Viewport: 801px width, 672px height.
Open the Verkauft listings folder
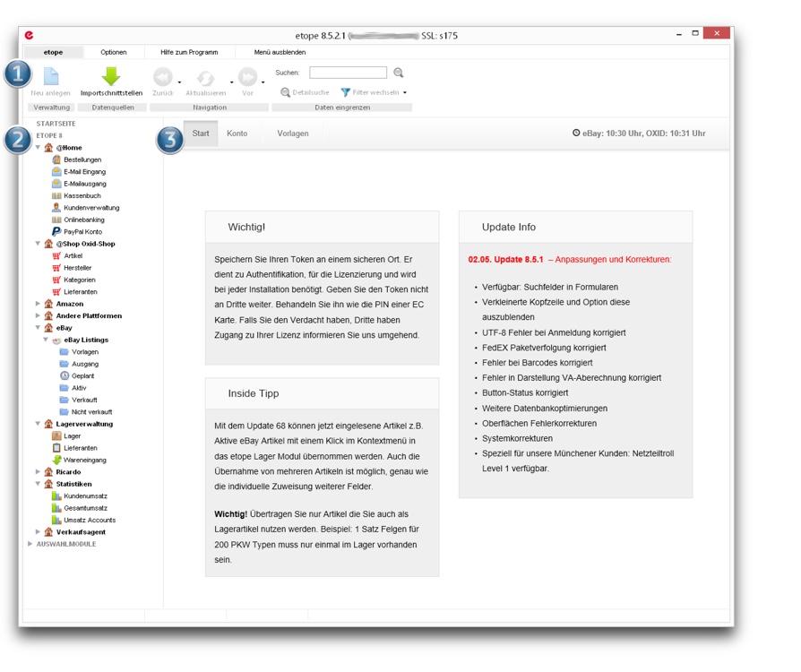pyautogui.click(x=84, y=400)
